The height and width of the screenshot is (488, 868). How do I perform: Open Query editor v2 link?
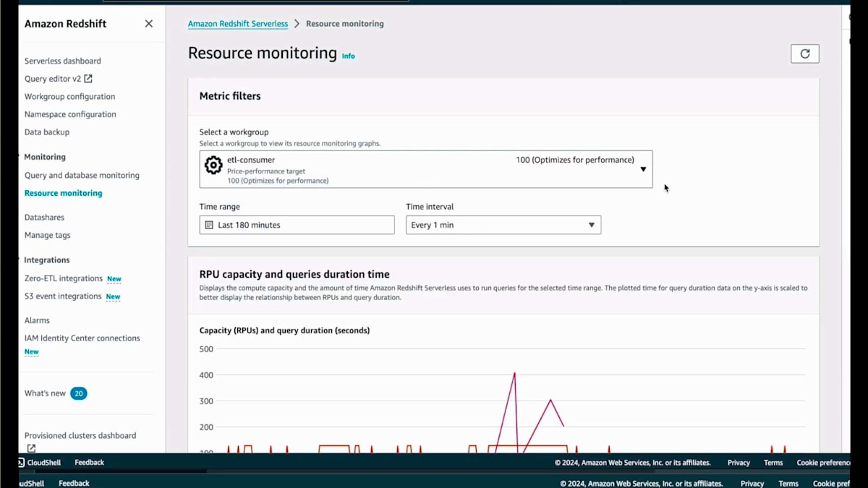[53, 79]
